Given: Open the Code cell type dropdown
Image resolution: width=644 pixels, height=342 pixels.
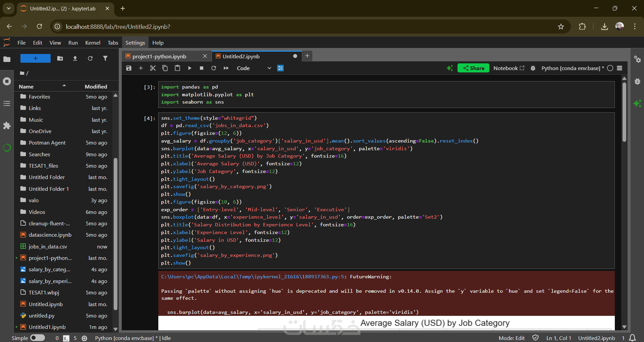Looking at the screenshot, I should click(254, 68).
